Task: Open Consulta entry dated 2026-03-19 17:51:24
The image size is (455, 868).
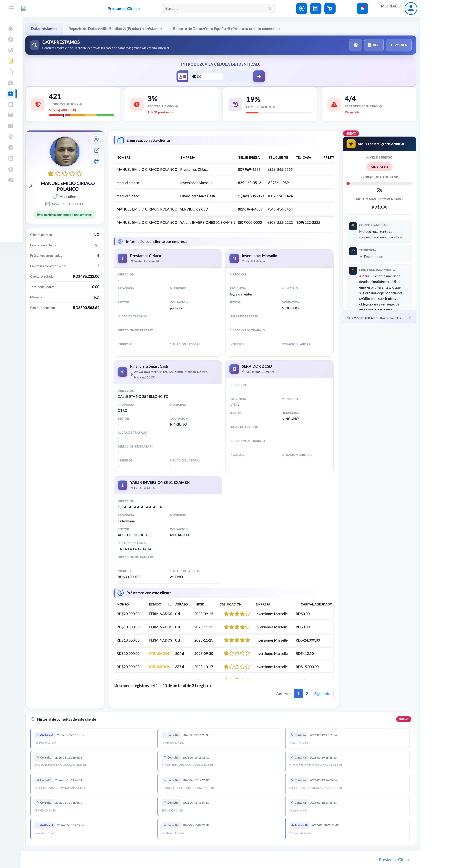Action: click(x=347, y=739)
